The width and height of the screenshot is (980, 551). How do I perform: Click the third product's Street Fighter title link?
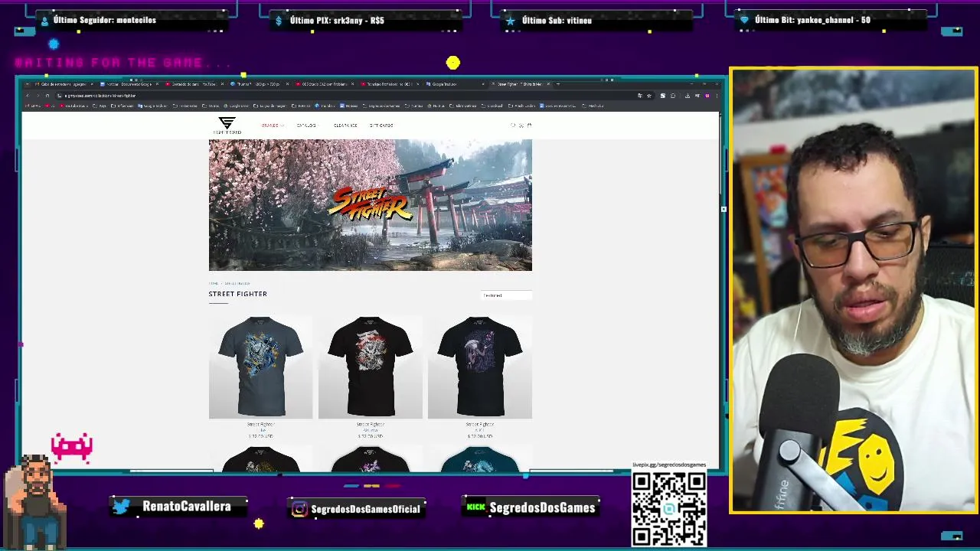(x=480, y=424)
